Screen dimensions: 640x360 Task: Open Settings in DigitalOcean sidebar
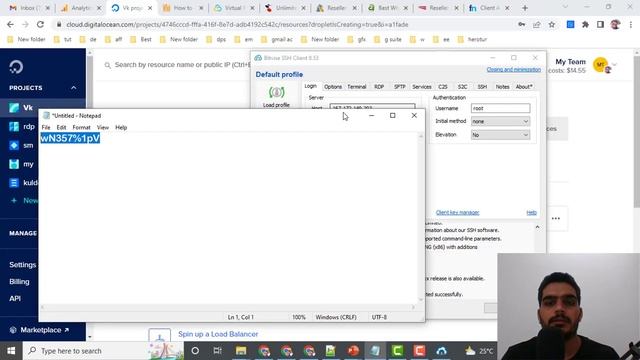point(23,265)
